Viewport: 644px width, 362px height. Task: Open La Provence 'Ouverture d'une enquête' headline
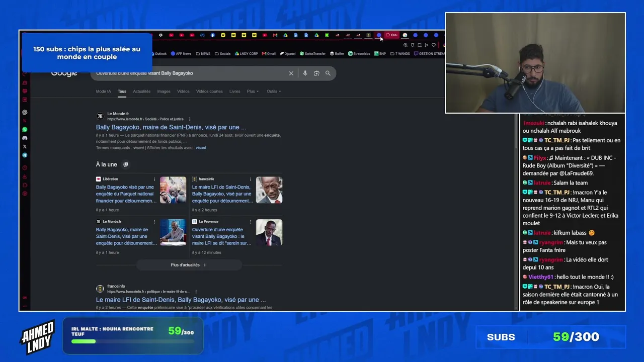[222, 236]
